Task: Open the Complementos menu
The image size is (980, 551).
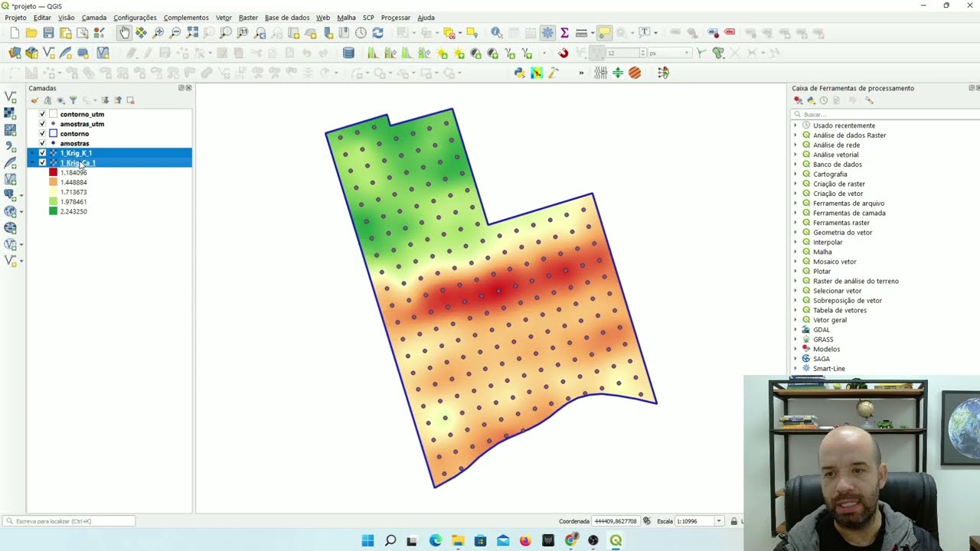Action: point(186,18)
